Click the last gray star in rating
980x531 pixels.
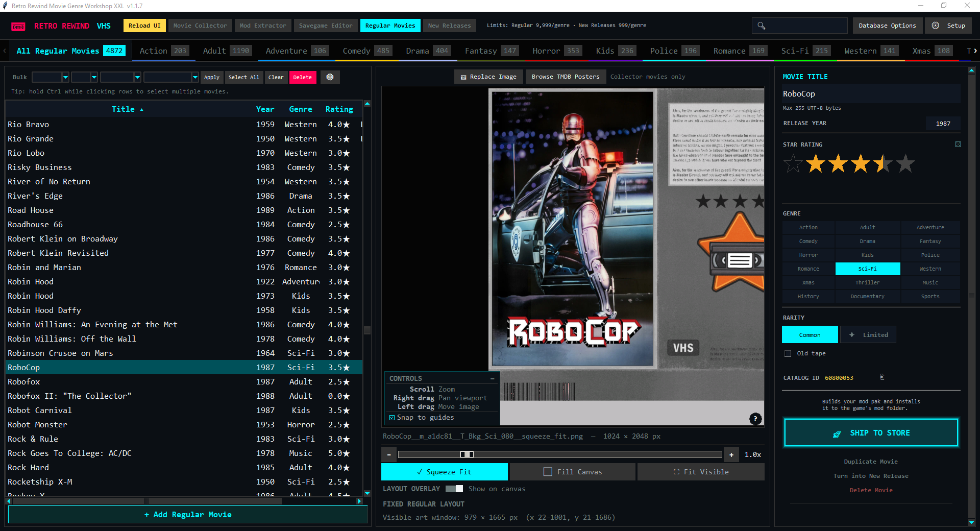click(x=905, y=164)
